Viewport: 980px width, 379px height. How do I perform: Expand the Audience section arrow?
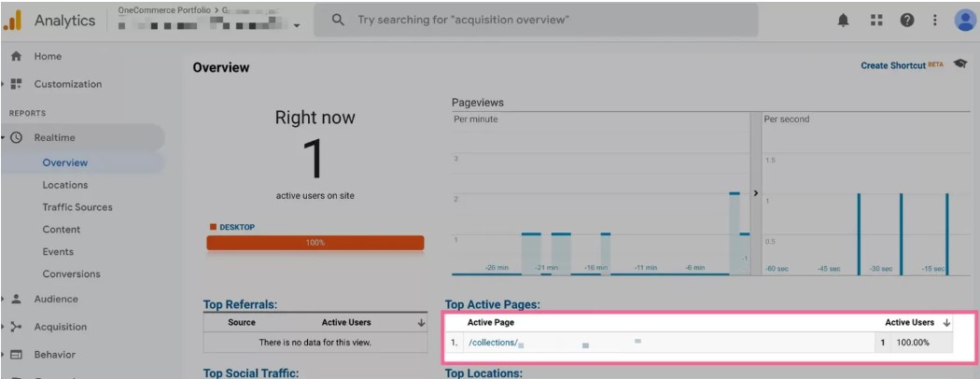click(x=3, y=299)
